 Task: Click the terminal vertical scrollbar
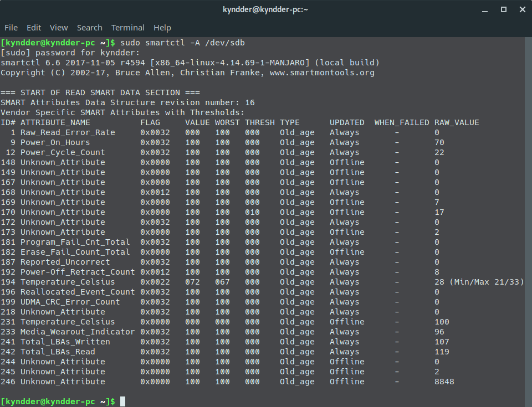(x=528, y=222)
